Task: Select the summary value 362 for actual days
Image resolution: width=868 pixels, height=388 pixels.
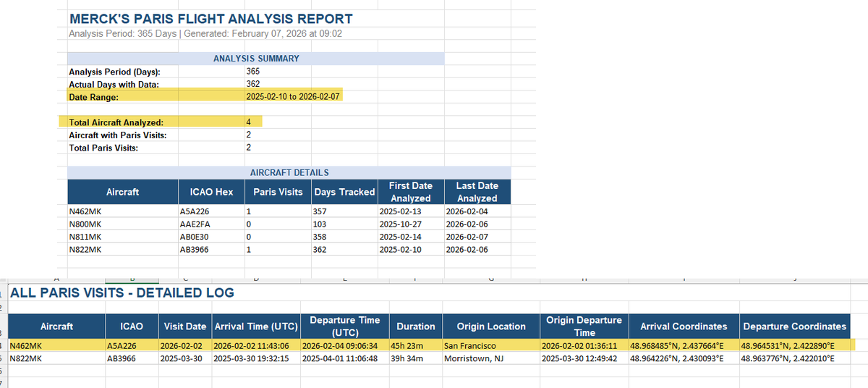Action: [x=253, y=84]
